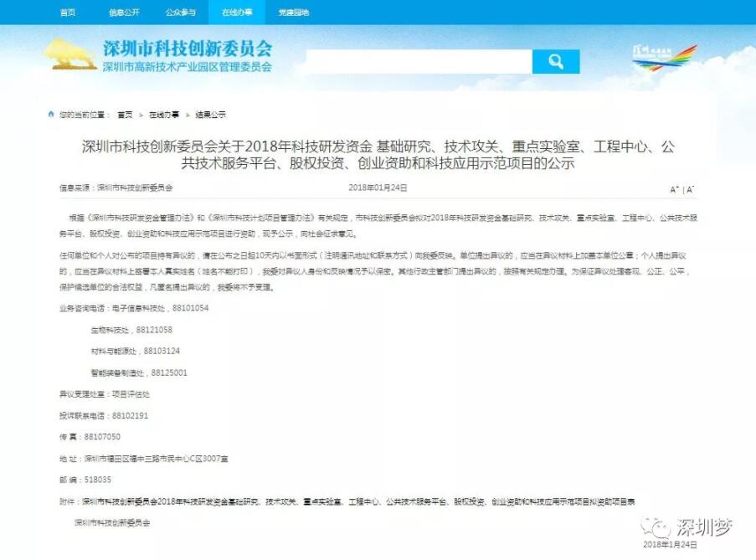756x560 pixels.
Task: Click 异议受理处室：项目评估处 line
Action: (104, 394)
